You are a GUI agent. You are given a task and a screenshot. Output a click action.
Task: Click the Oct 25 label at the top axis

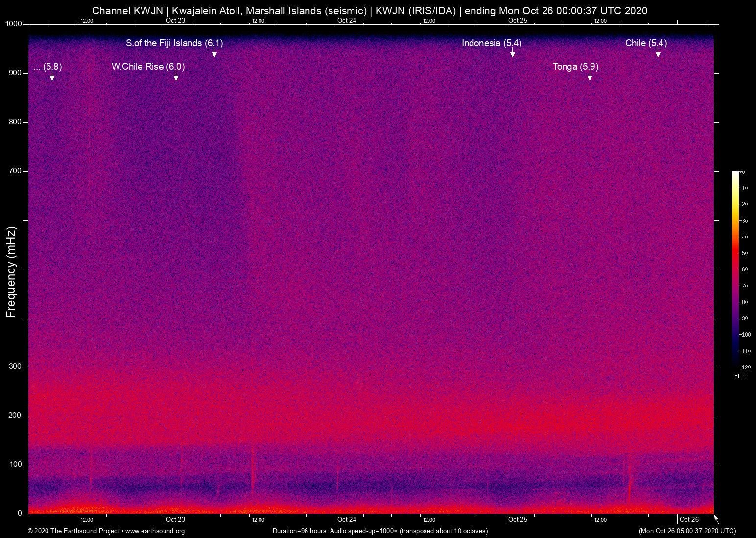[518, 21]
